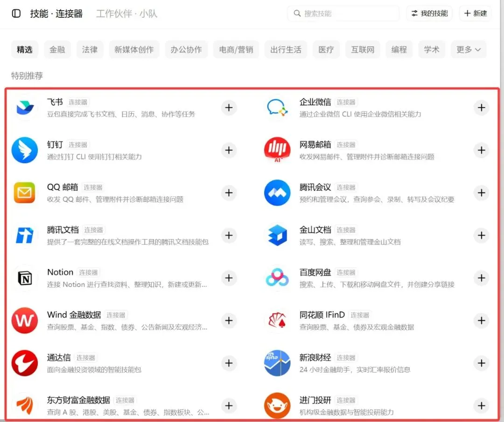504x422 pixels.
Task: Select the 编程 category tab
Action: 399,49
